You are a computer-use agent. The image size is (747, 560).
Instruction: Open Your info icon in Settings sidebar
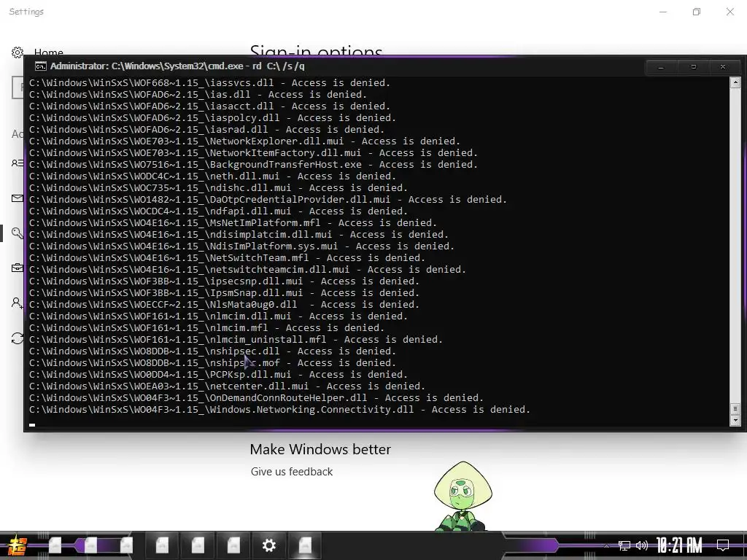(18, 163)
